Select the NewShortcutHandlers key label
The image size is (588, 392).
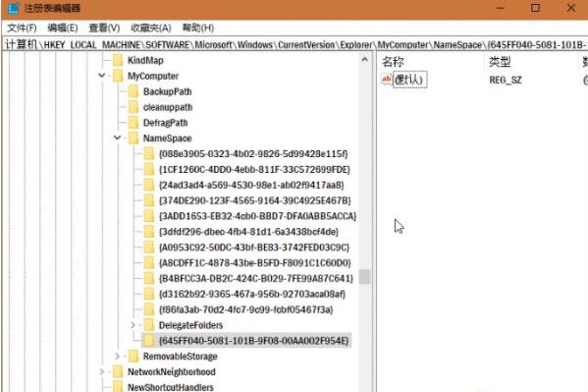coord(170,387)
